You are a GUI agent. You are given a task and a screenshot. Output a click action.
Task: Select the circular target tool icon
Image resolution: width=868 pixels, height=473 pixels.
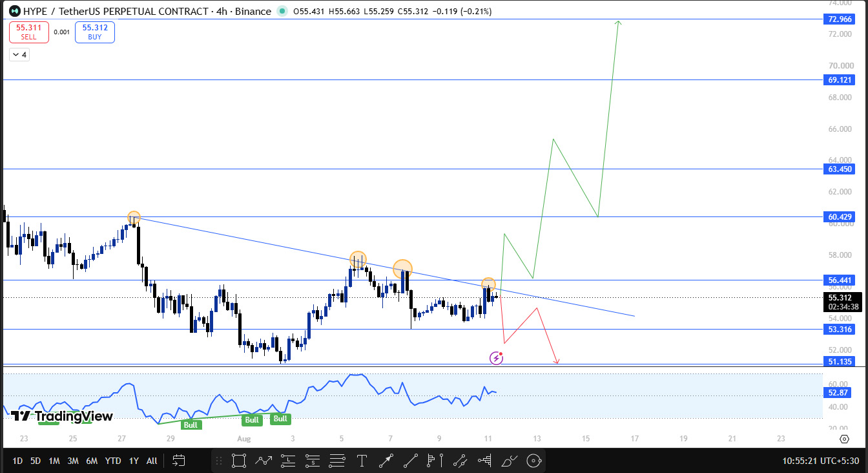[x=533, y=461]
